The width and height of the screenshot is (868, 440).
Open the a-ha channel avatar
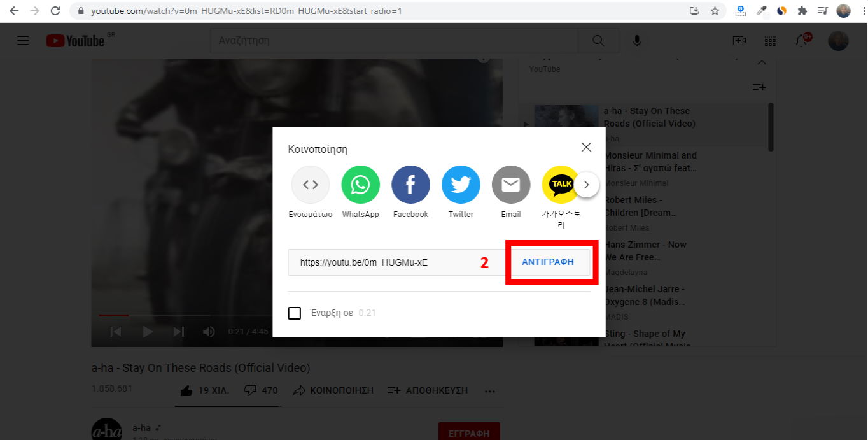[x=107, y=429]
